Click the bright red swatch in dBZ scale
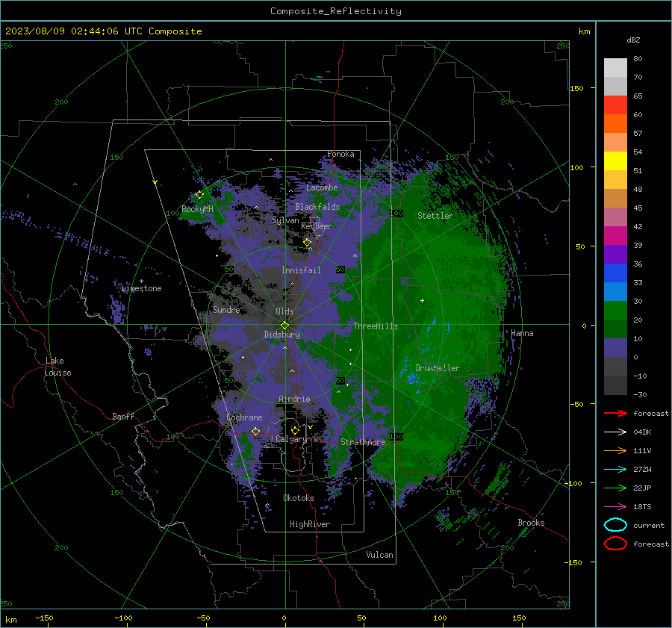The width and height of the screenshot is (672, 628). [615, 105]
